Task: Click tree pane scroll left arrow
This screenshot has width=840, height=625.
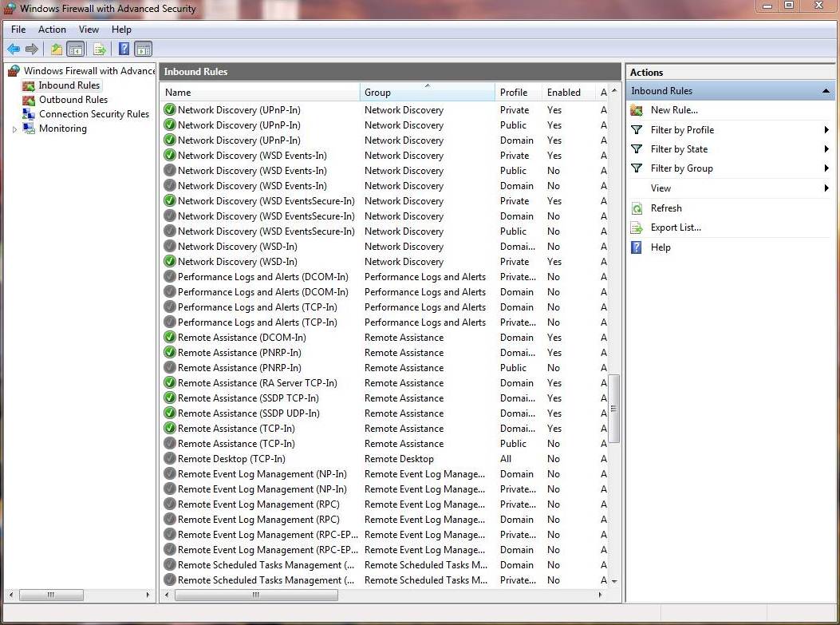Action: coord(10,595)
